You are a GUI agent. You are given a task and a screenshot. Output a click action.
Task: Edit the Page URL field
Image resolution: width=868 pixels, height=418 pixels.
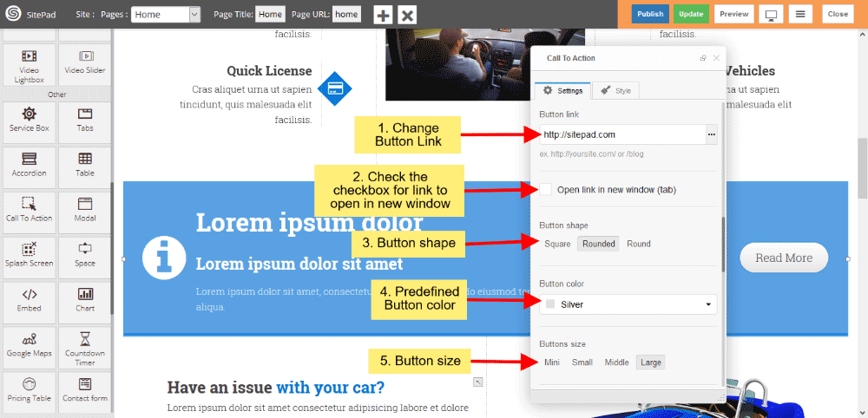pyautogui.click(x=346, y=15)
